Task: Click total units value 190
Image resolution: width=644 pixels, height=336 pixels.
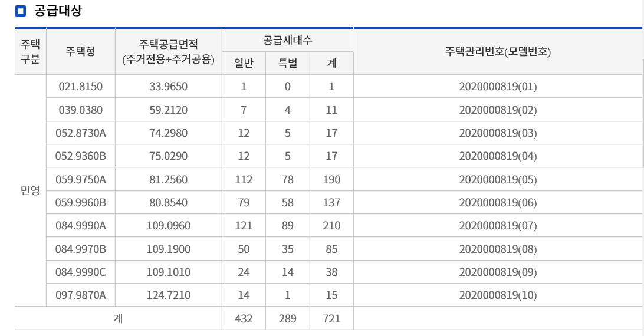Action: point(331,180)
